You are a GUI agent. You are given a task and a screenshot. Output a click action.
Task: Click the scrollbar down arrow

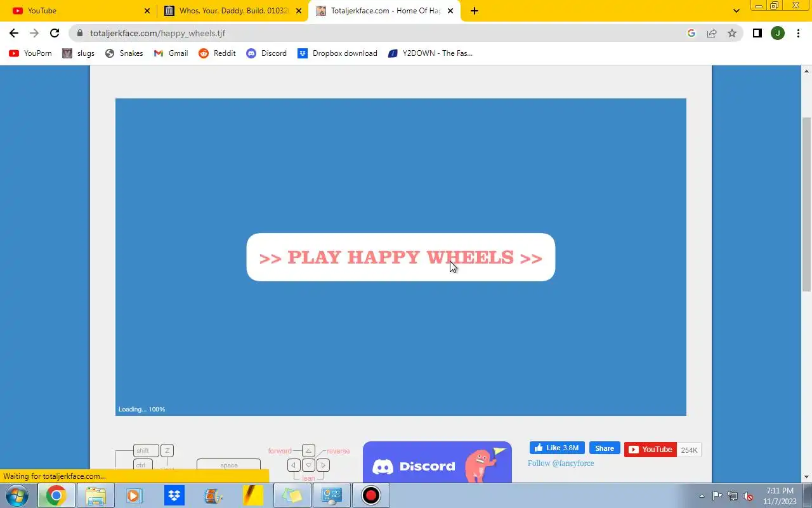[x=806, y=477]
